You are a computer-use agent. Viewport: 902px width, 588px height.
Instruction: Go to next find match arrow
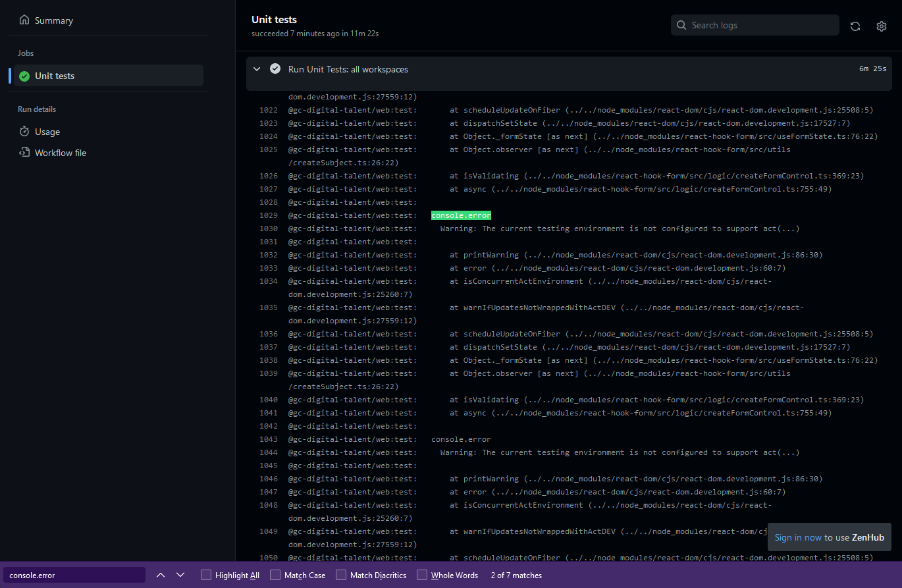tap(180, 575)
